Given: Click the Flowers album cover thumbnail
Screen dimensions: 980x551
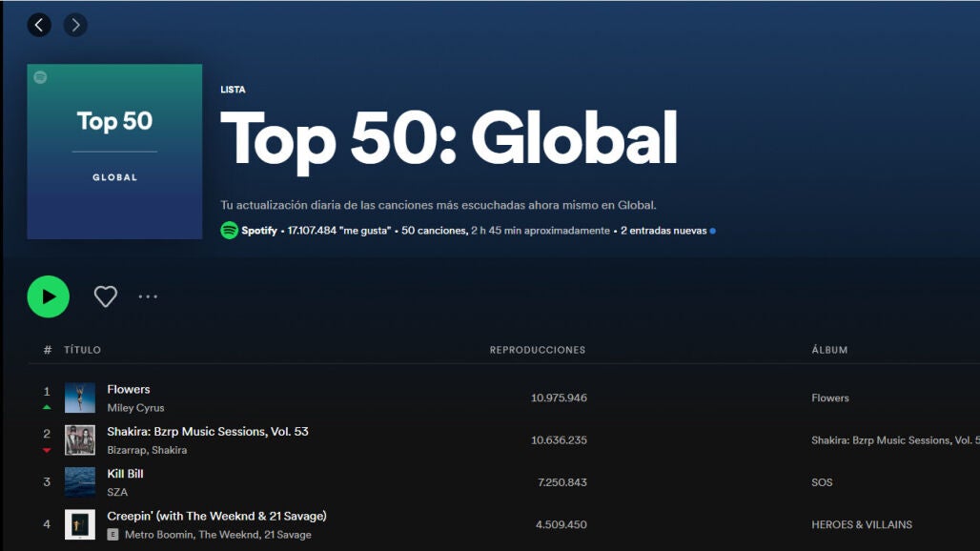Looking at the screenshot, I should pyautogui.click(x=80, y=398).
